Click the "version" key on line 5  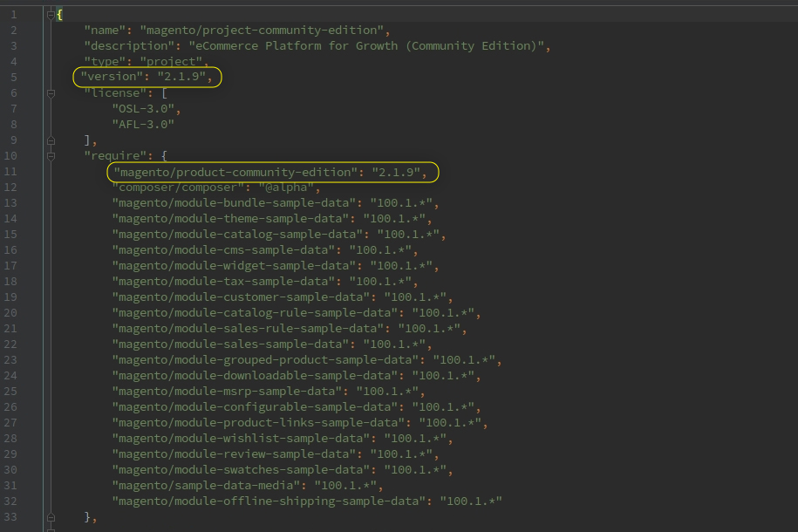tap(112, 77)
